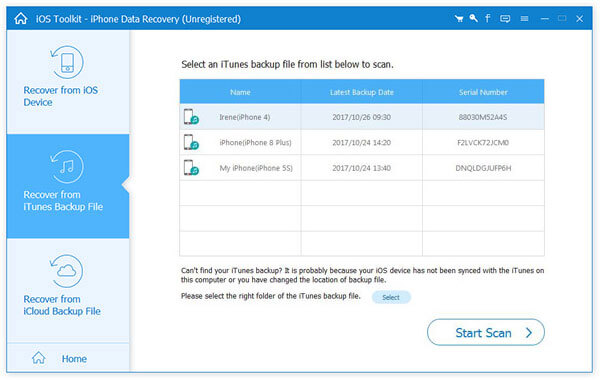
Task: Open the hamburger menu icon
Action: coord(524,18)
